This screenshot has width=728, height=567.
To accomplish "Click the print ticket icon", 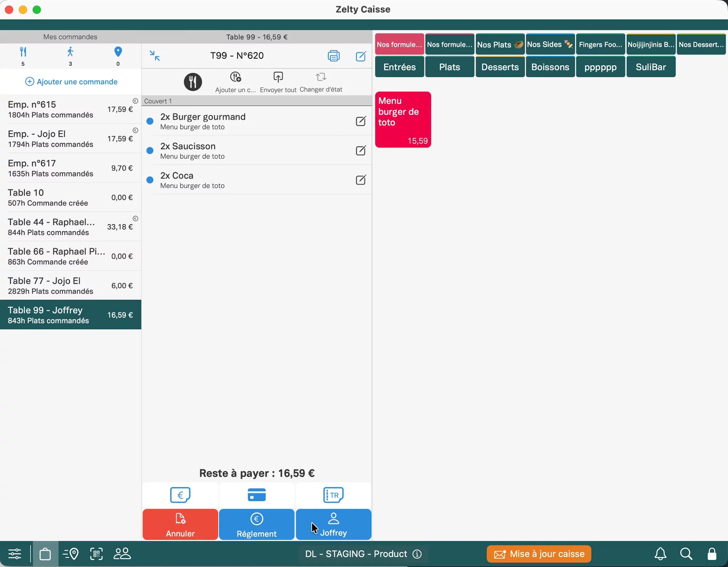I will (x=333, y=56).
